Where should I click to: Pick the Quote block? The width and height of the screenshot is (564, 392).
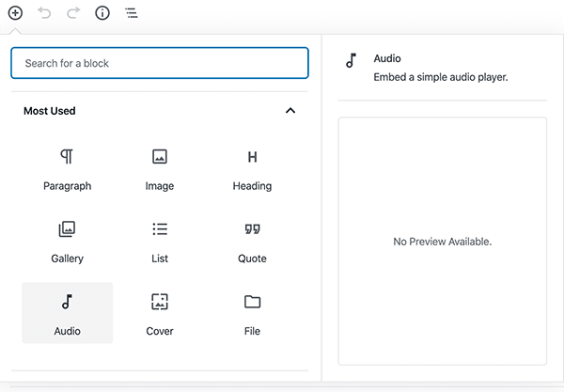click(252, 241)
